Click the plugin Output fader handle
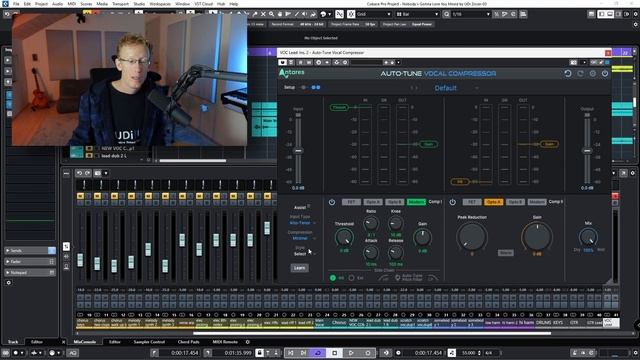Screen dimensions: 640x360 pos(587,151)
